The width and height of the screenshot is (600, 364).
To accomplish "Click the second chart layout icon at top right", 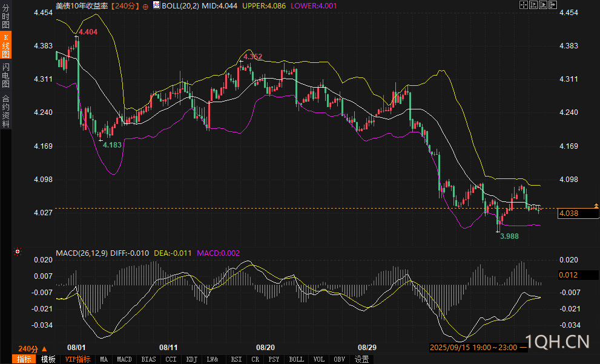I will click(533, 5).
